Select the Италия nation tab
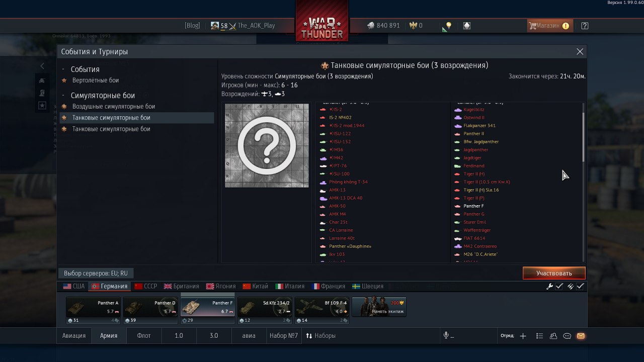Screen dimensions: 644x362 tap(290, 287)
